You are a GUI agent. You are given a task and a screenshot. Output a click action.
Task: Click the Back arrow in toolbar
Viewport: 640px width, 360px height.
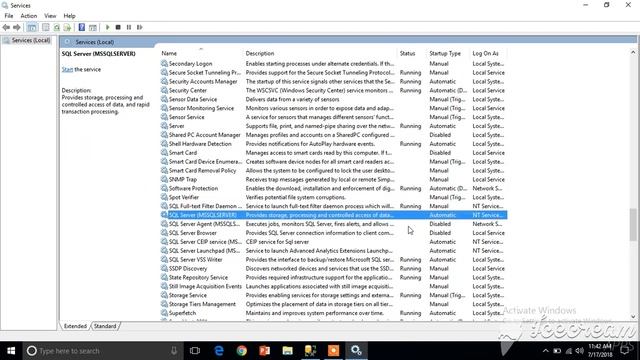point(6,27)
